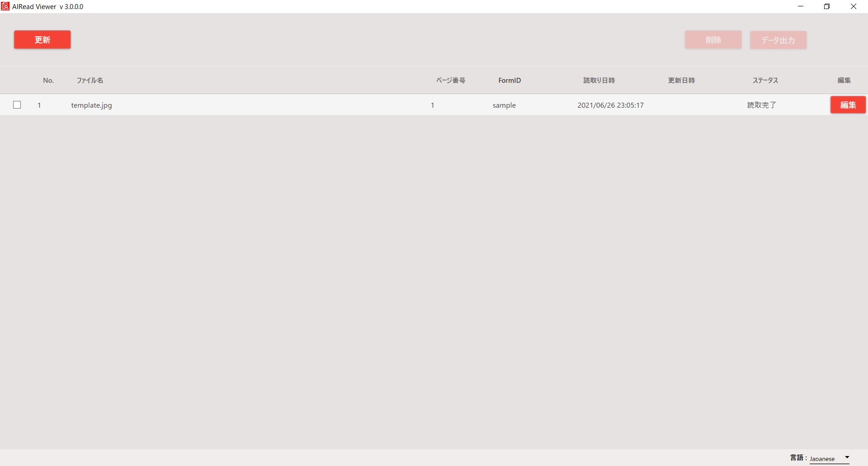Viewport: 868px width, 466px height.
Task: Click the 読取完了 status text
Action: click(761, 105)
